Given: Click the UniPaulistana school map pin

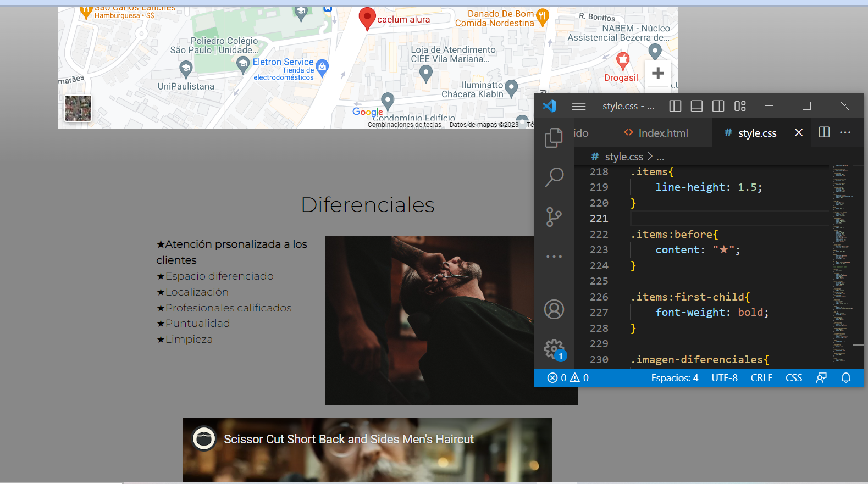Looking at the screenshot, I should click(x=186, y=69).
